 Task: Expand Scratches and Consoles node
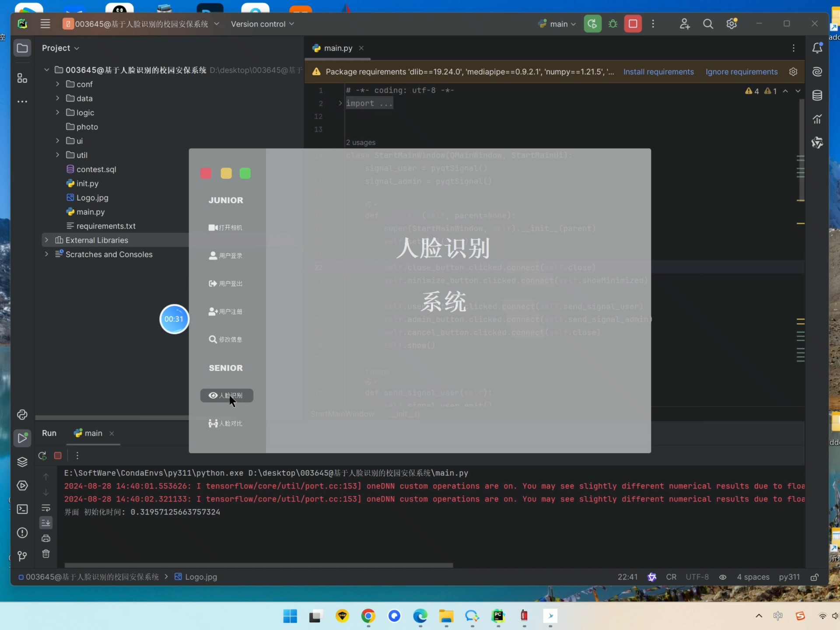(46, 254)
